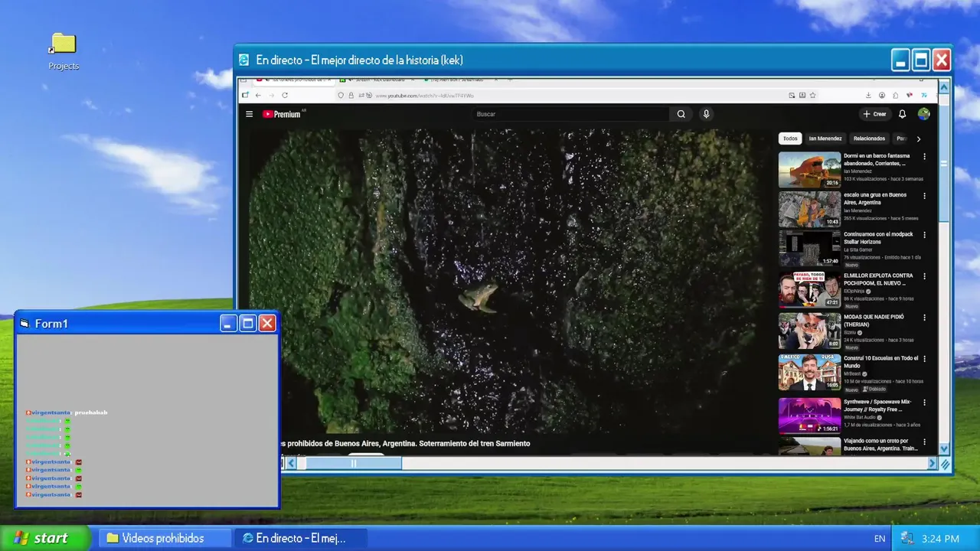This screenshot has height=551, width=980.
Task: Open Continuamos con el modpack Stellar Horizons
Action: pyautogui.click(x=880, y=238)
